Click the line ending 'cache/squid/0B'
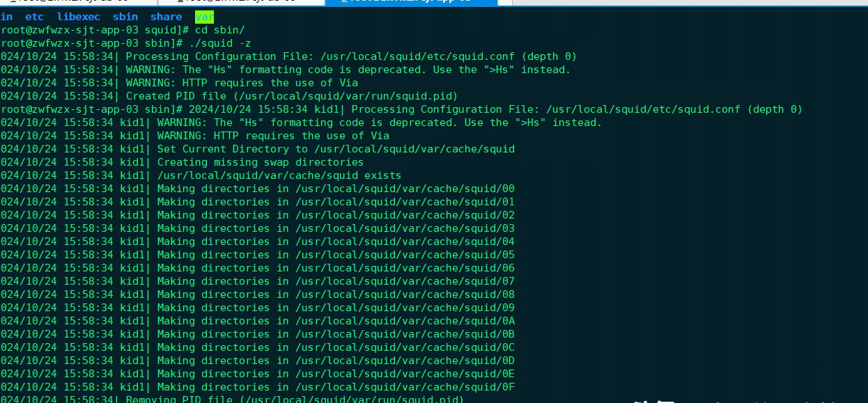868x403 pixels. click(258, 334)
